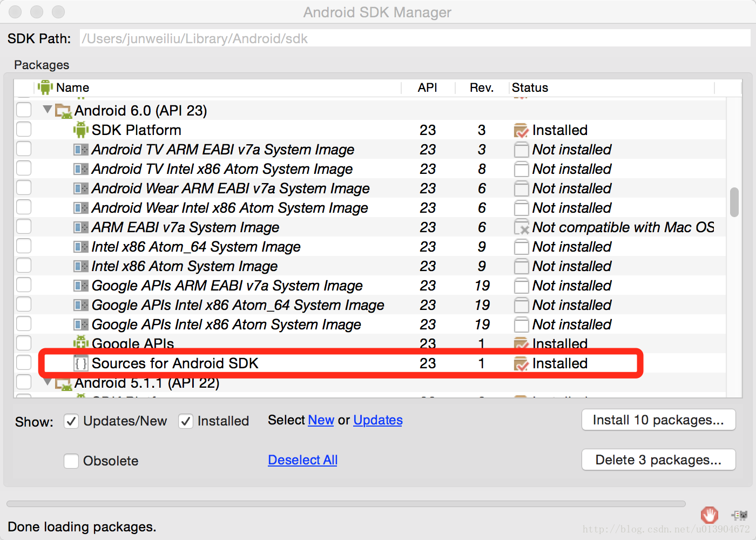Select the Android Wear ARM EABI v7a row text
This screenshot has width=756, height=540.
point(231,188)
